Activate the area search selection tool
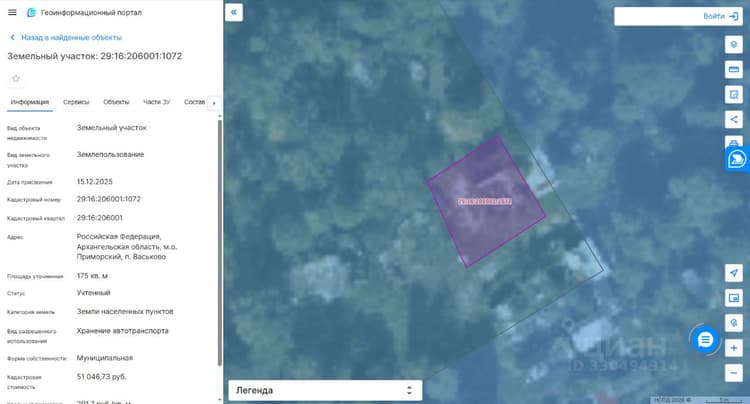 tap(734, 94)
